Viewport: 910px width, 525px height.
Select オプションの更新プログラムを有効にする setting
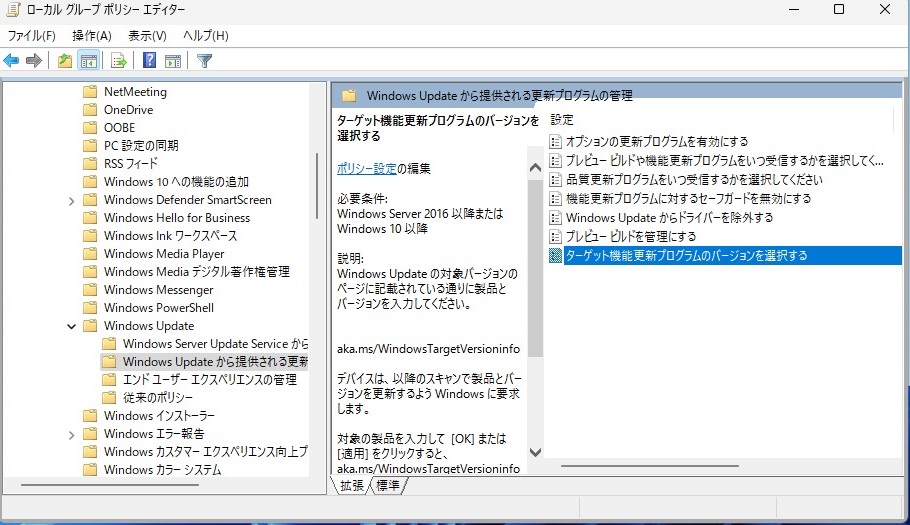pos(656,141)
